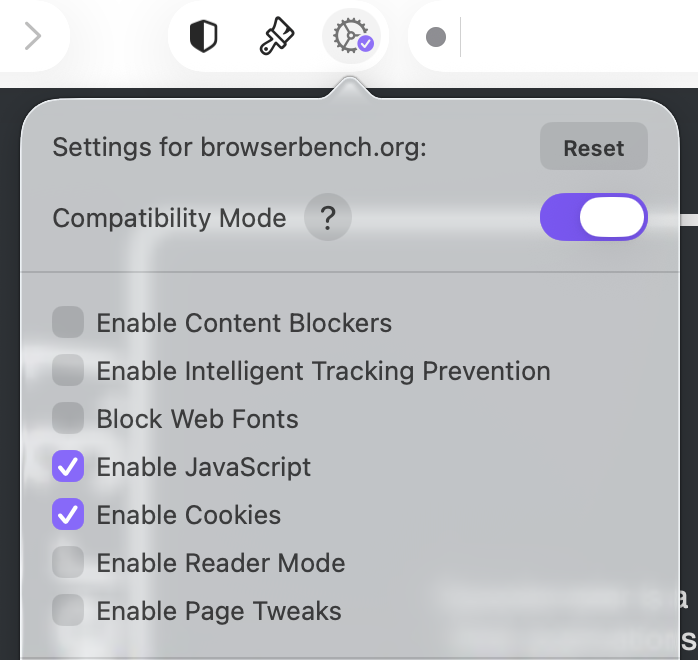
Task: Close website settings via the gear icon
Action: point(352,37)
